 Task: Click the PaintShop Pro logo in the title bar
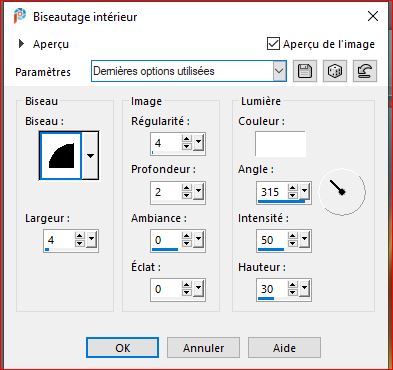(20, 16)
